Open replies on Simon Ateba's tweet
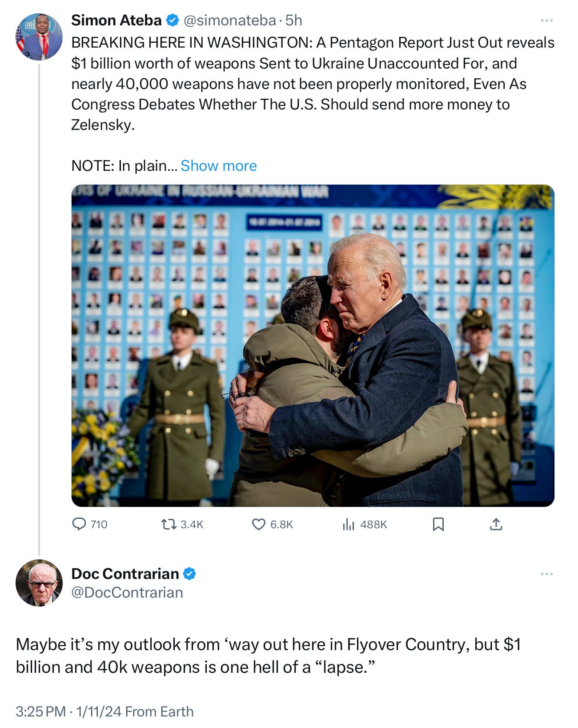 (x=90, y=525)
